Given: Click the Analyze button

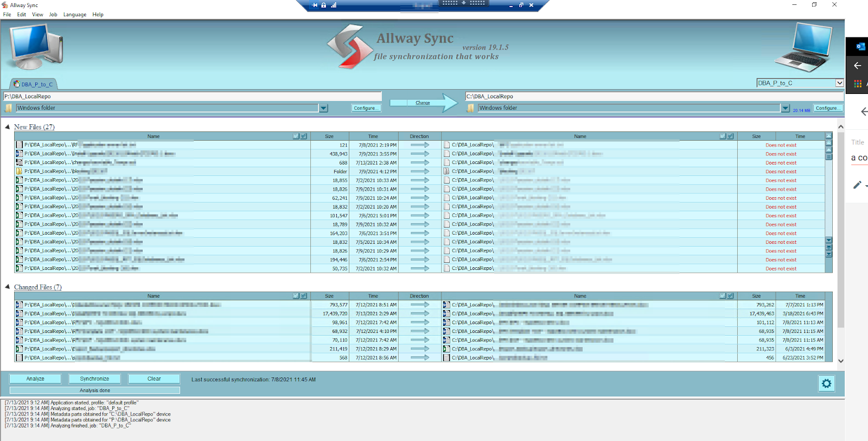Looking at the screenshot, I should coord(35,379).
